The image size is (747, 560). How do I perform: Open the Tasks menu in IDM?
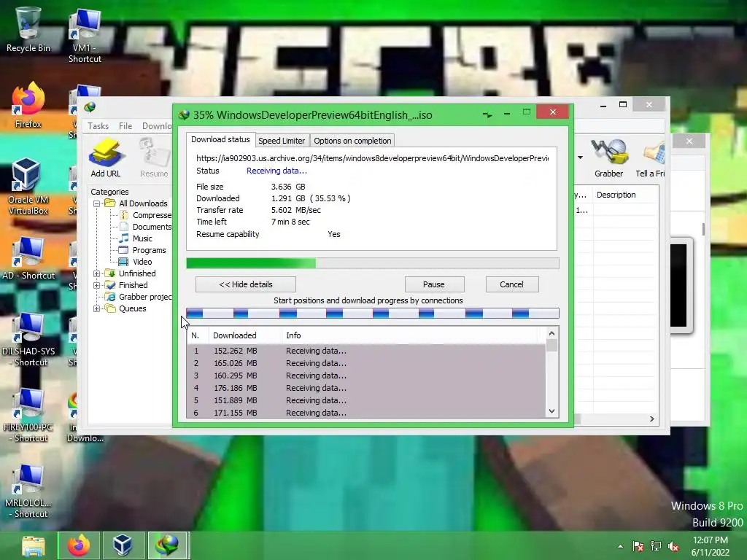pos(98,125)
